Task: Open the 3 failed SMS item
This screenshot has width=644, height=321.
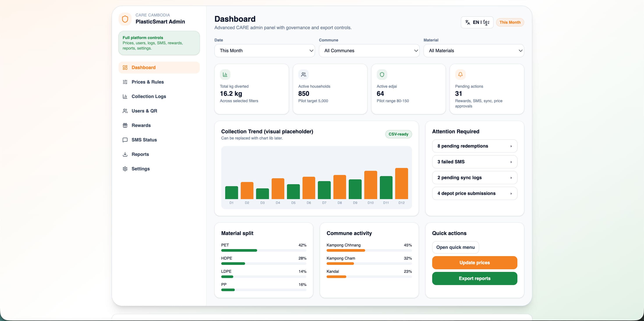Action: pos(474,162)
